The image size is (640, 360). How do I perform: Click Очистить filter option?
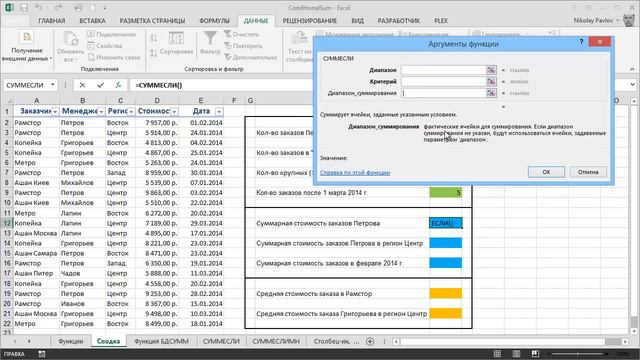pyautogui.click(x=242, y=34)
